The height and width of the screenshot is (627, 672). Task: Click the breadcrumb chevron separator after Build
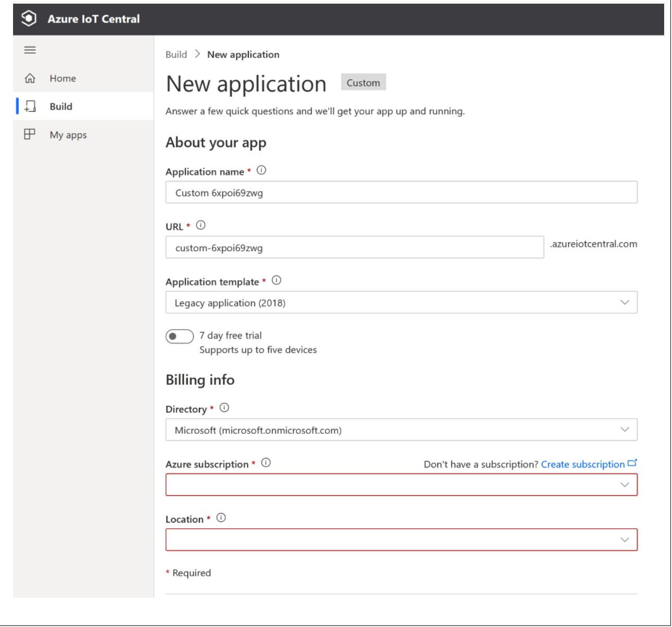(197, 54)
